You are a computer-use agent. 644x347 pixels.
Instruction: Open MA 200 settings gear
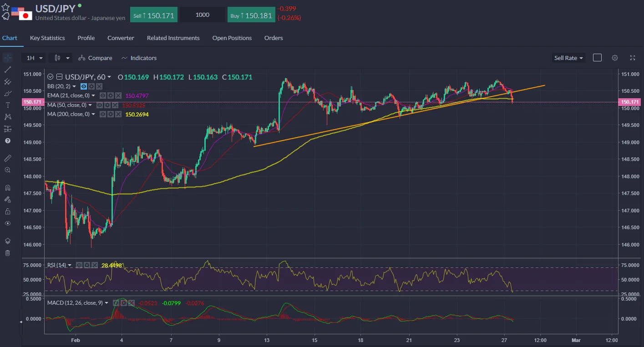[x=111, y=114]
